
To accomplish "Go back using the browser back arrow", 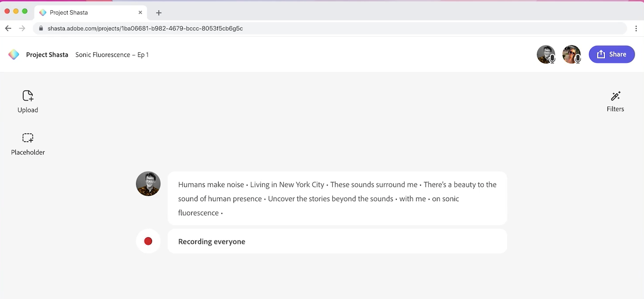I will coord(8,28).
